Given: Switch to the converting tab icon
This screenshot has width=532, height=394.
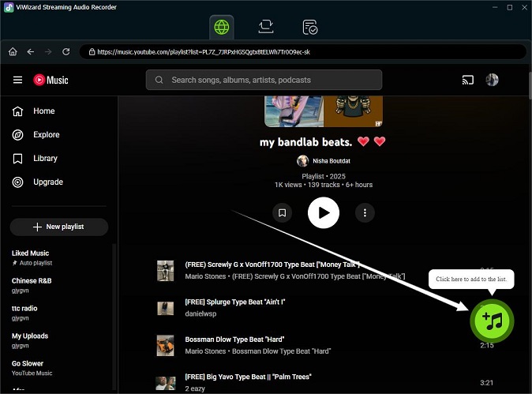Looking at the screenshot, I should coord(266,27).
